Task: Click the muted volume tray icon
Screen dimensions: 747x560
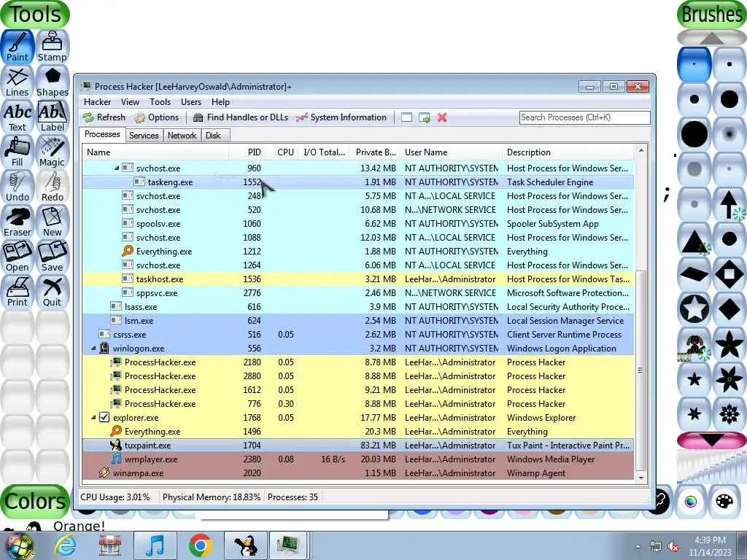Action: click(x=673, y=547)
